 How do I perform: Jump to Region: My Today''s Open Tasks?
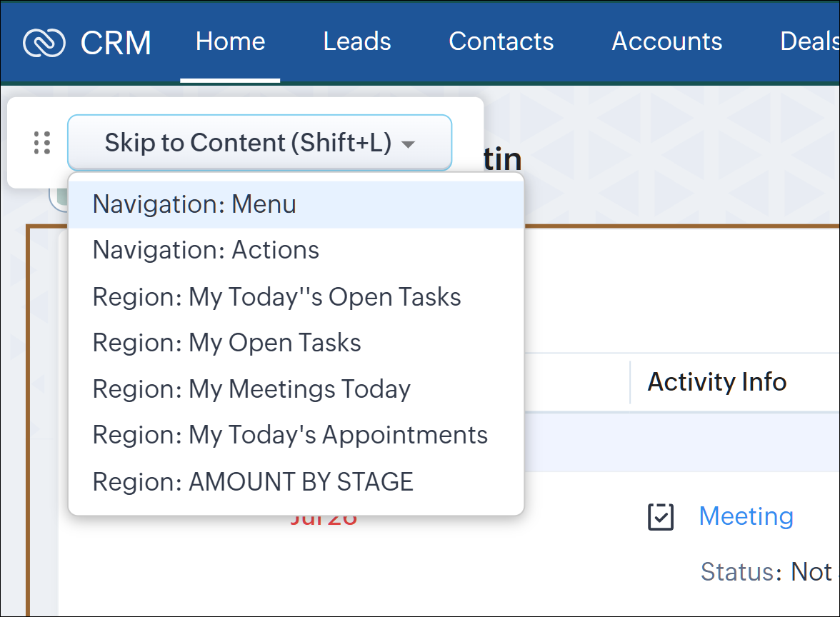[x=276, y=297]
